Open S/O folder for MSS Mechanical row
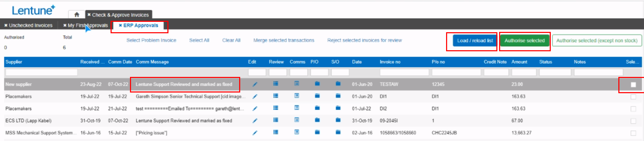The width and height of the screenshot is (644, 141). point(338,132)
